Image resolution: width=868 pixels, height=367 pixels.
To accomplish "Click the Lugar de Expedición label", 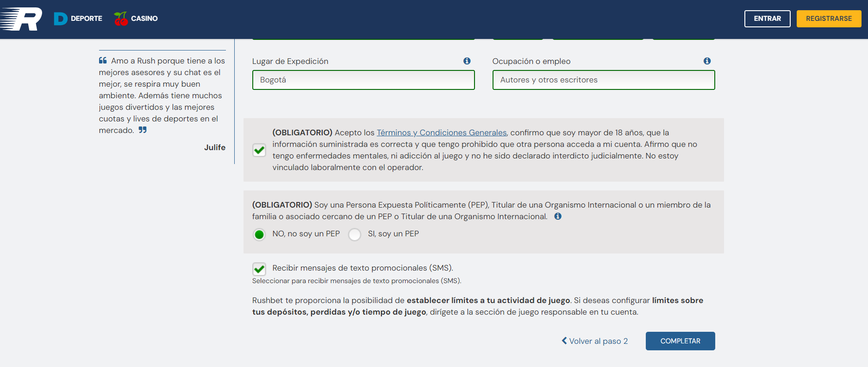I will (x=290, y=61).
